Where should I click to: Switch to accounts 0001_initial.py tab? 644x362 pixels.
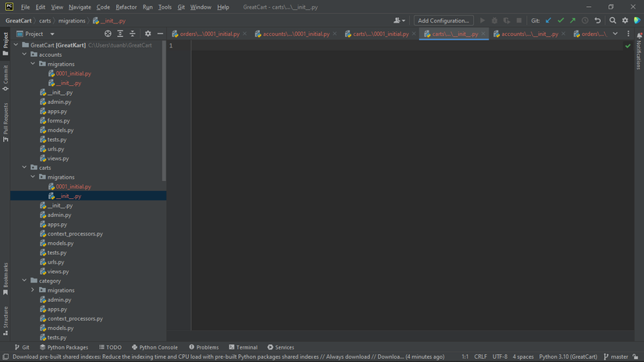click(295, 34)
